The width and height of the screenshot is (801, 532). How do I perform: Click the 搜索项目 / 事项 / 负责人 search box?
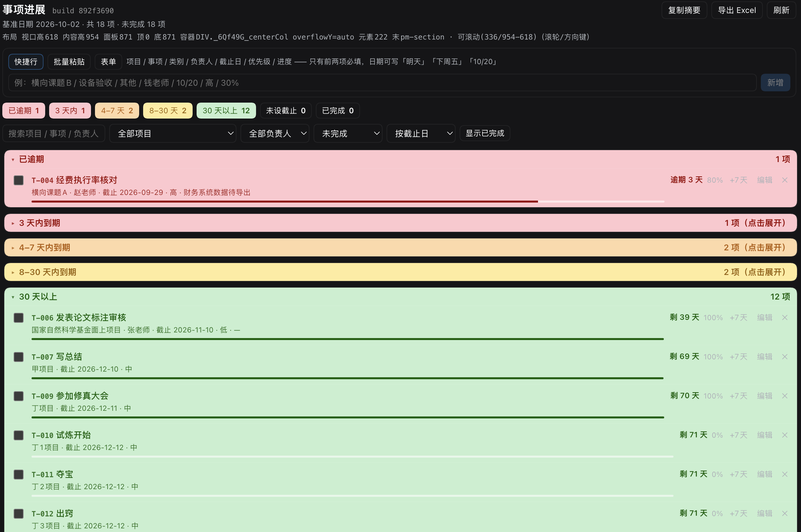pyautogui.click(x=53, y=133)
